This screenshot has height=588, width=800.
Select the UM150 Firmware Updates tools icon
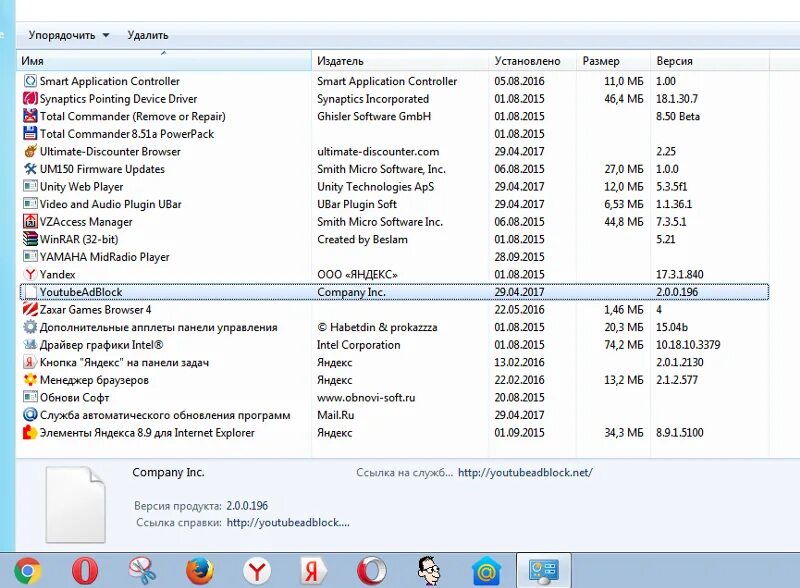30,169
